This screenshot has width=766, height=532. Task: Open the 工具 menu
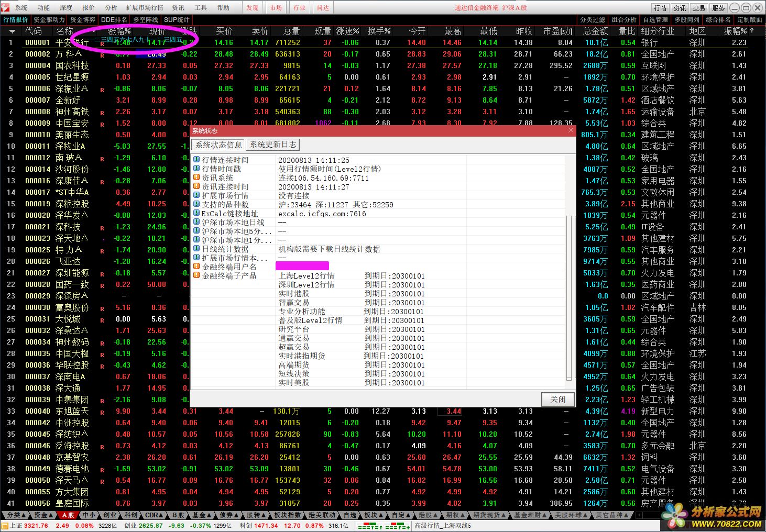[x=201, y=8]
